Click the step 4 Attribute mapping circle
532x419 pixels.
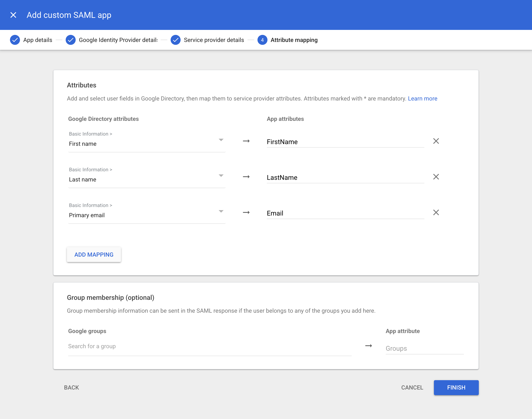pyautogui.click(x=262, y=40)
